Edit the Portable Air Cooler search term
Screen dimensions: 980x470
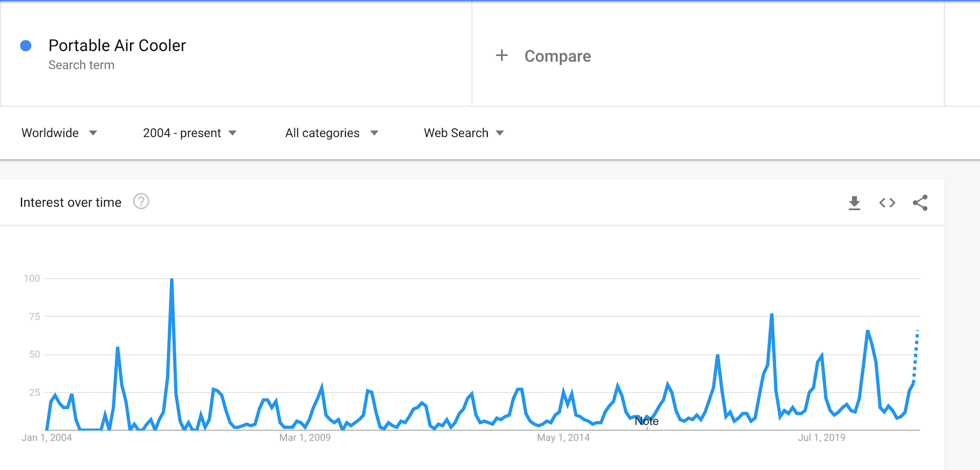tap(117, 46)
